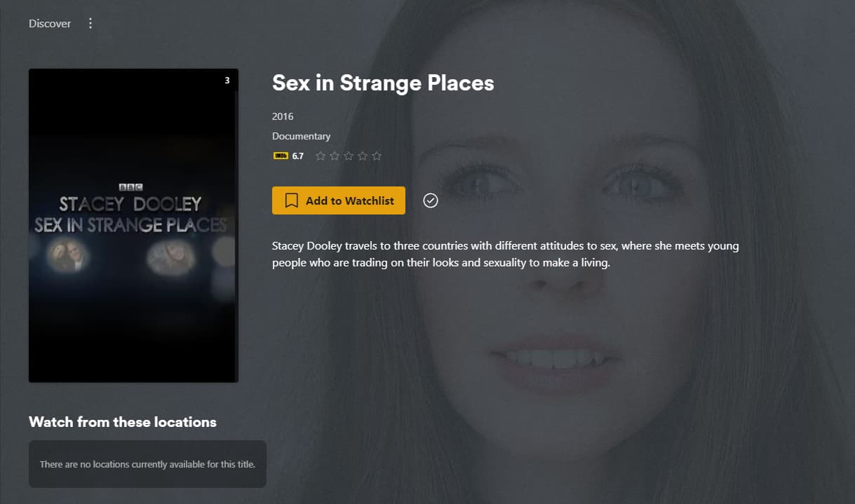The image size is (855, 504).
Task: Rate the title five stars
Action: click(377, 156)
